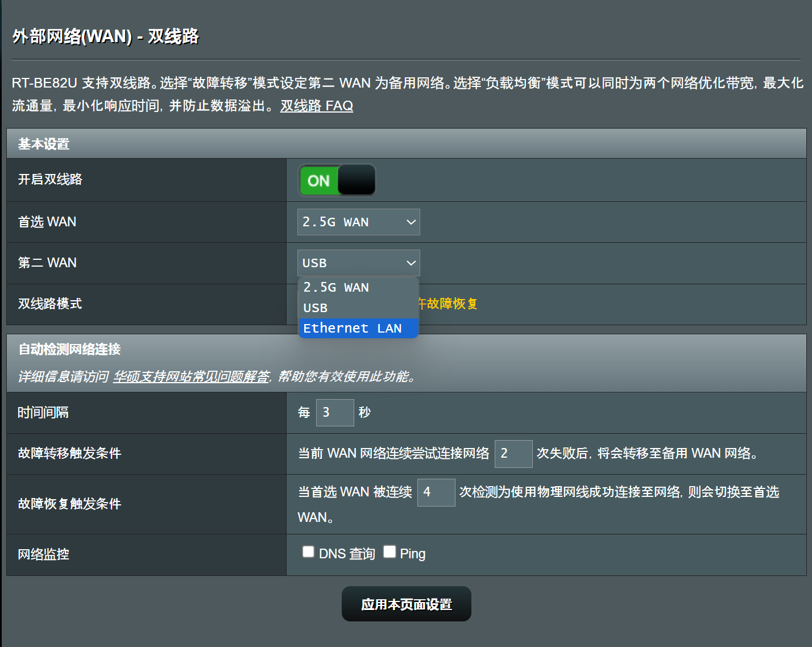
Task: Pick the USB option in the open list
Action: point(316,308)
